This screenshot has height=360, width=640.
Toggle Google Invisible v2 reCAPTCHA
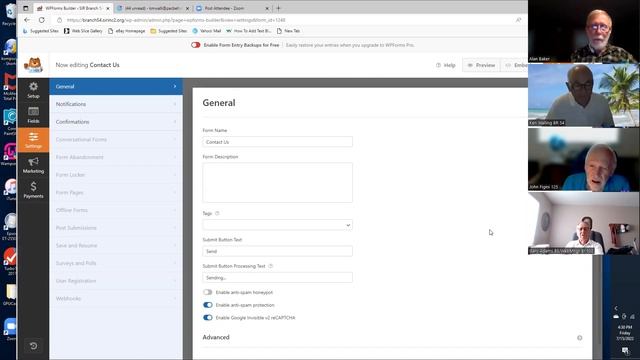[x=207, y=318]
